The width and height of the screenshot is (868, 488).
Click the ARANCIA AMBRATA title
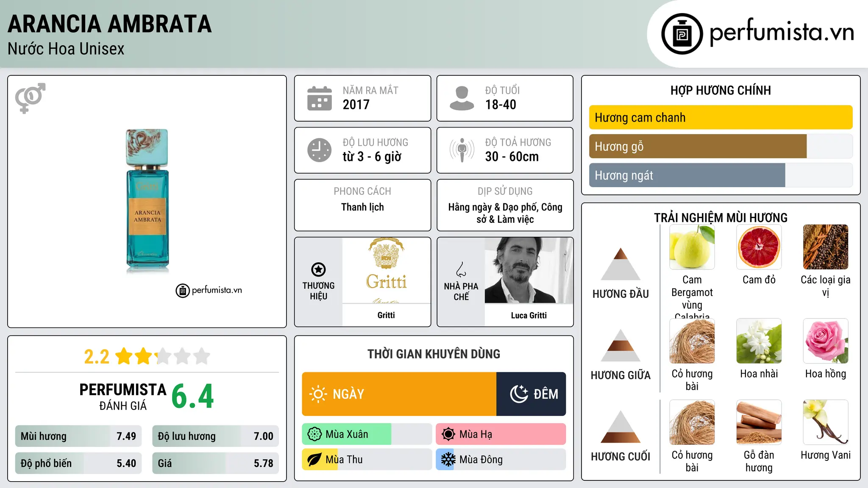(109, 24)
